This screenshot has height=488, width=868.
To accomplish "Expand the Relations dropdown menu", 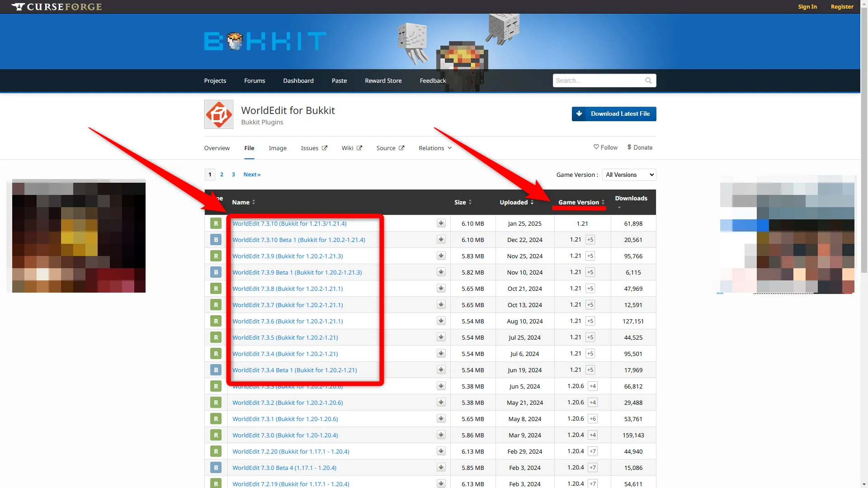I will pos(435,148).
